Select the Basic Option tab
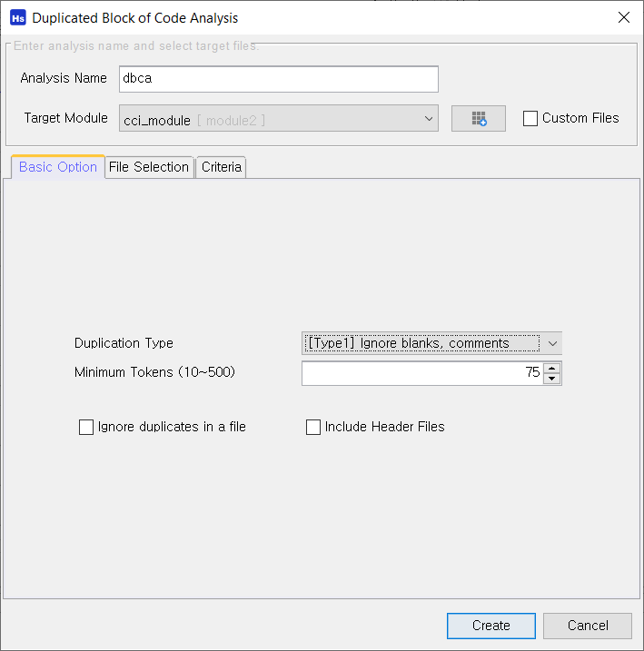 pyautogui.click(x=58, y=167)
